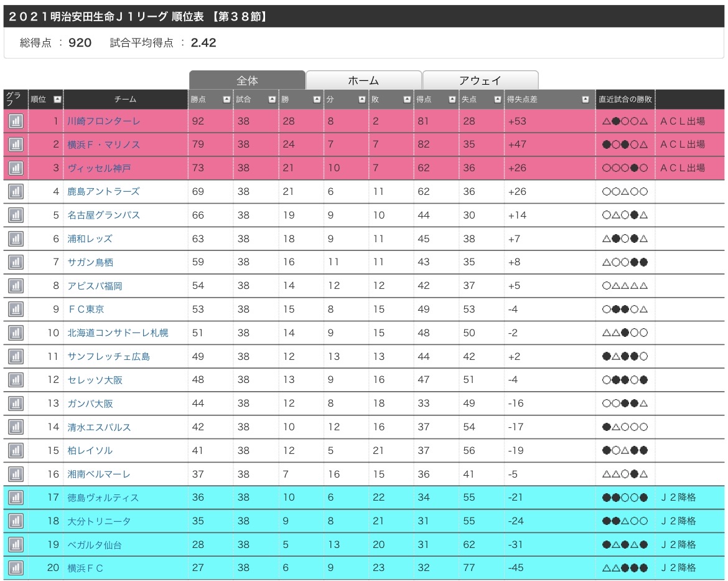Open ヴィッセル神戸 team link

(x=99, y=168)
